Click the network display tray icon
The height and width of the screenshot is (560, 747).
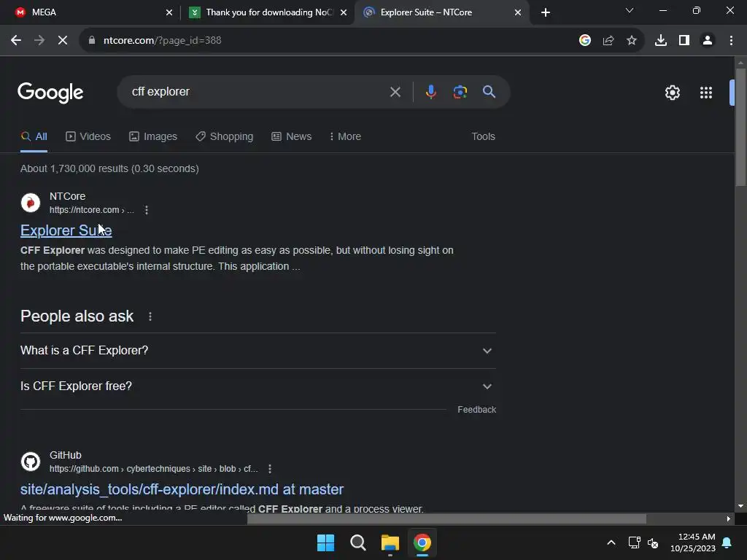pos(634,542)
